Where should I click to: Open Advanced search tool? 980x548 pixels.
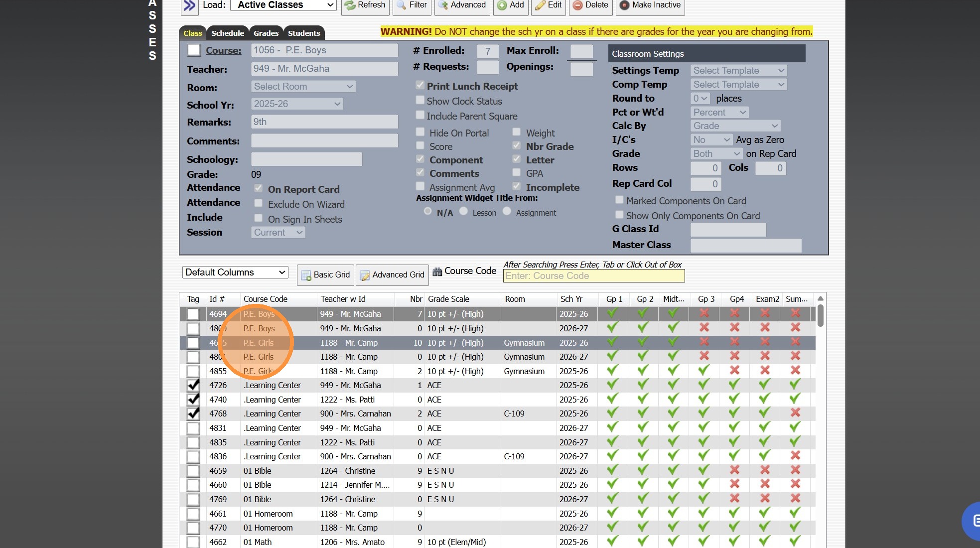443,5
